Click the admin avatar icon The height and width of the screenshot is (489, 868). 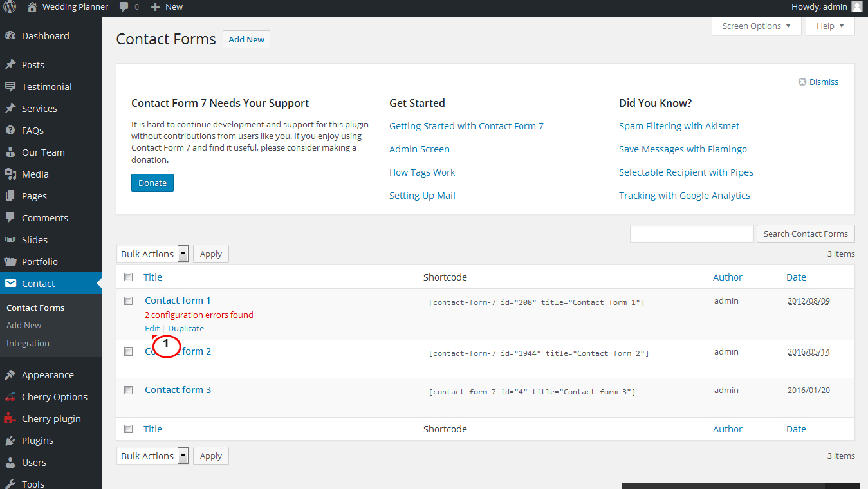856,6
